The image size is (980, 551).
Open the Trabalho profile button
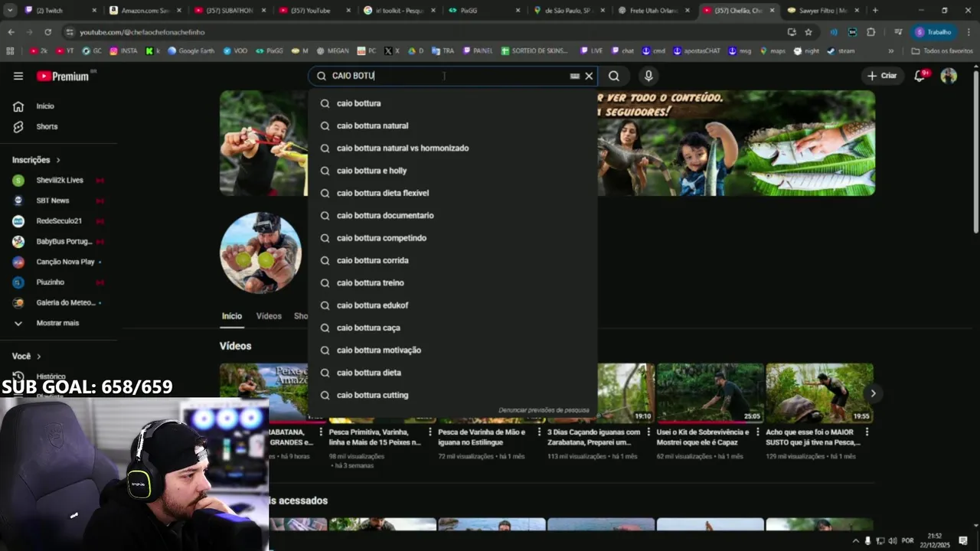coord(933,32)
